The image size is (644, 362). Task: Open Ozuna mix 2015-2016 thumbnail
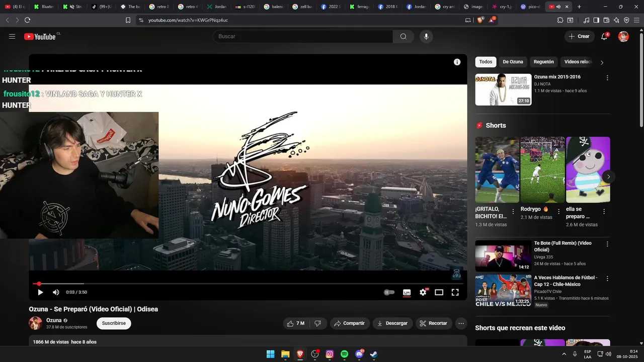(503, 89)
